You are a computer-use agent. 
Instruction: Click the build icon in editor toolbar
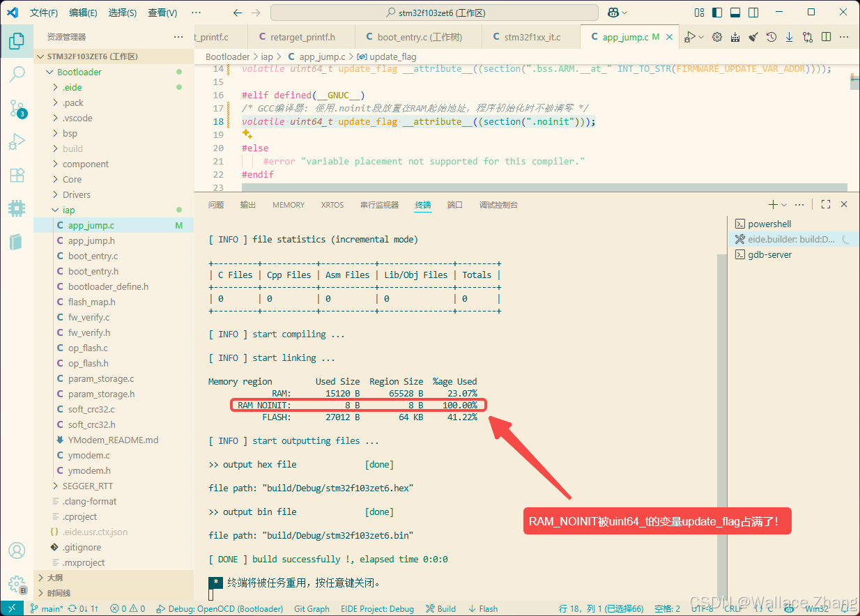pos(735,37)
